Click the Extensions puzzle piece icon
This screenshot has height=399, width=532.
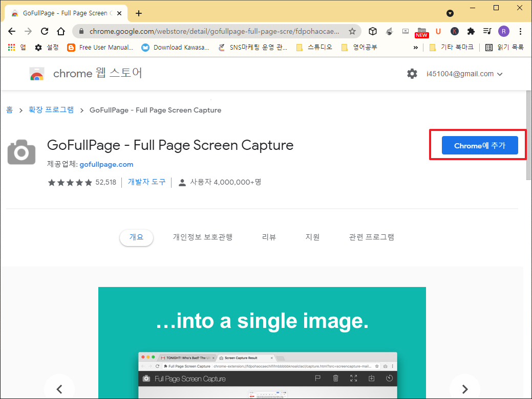pyautogui.click(x=471, y=31)
